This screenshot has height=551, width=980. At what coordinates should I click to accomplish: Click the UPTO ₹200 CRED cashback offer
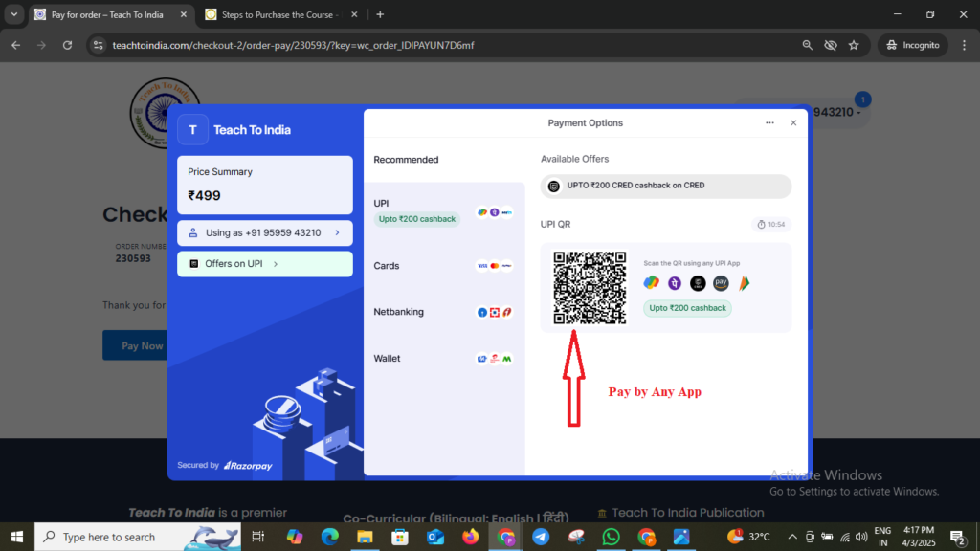[666, 187]
